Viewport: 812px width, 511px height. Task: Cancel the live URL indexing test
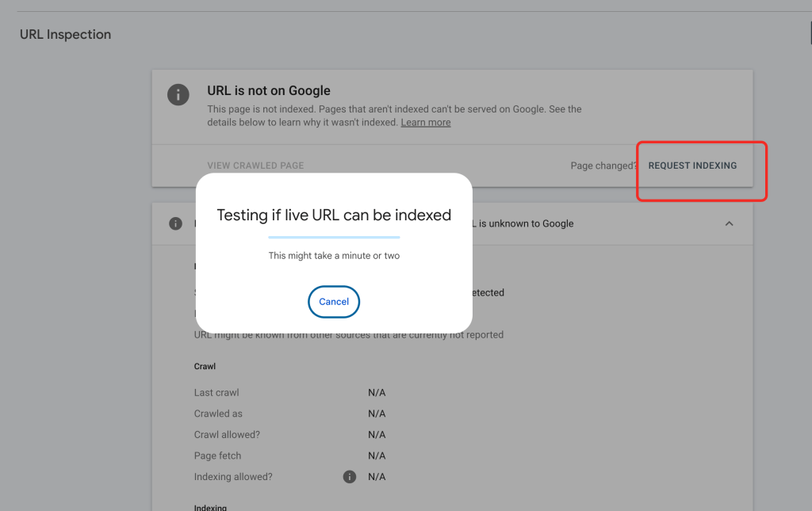[334, 302]
